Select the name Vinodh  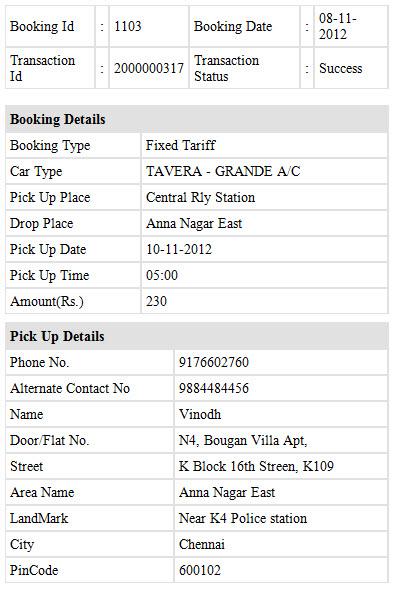pos(200,414)
